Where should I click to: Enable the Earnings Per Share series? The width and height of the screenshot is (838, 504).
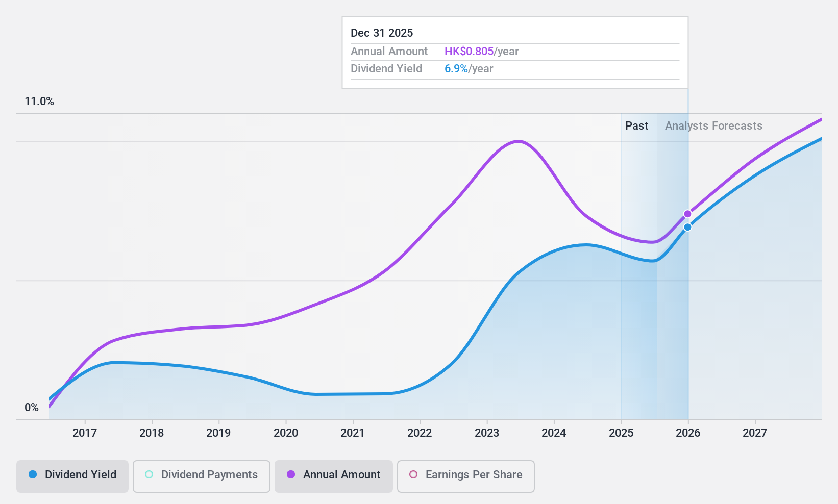[465, 476]
